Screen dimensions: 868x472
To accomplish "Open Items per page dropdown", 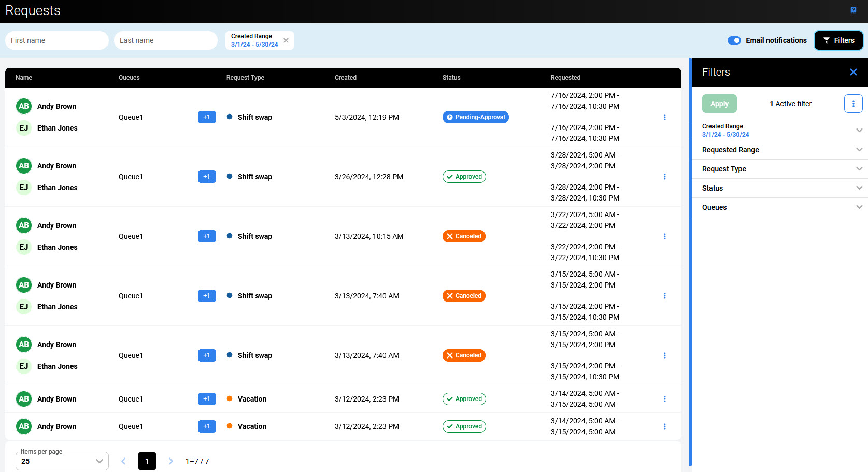I will [62, 461].
